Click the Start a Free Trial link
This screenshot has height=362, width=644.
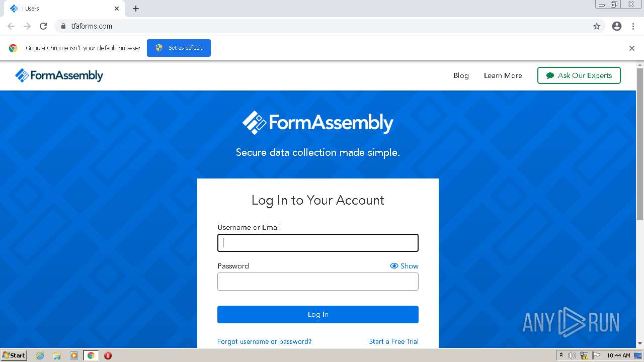pos(393,341)
